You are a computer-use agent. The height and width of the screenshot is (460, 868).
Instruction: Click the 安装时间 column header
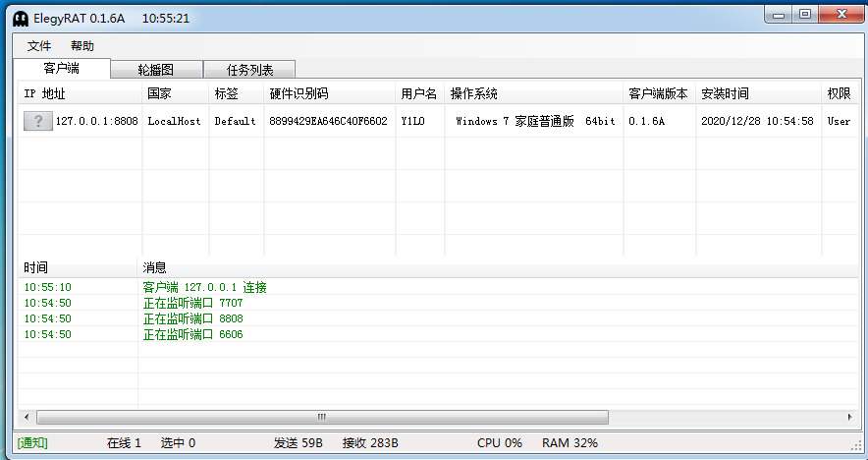point(759,93)
